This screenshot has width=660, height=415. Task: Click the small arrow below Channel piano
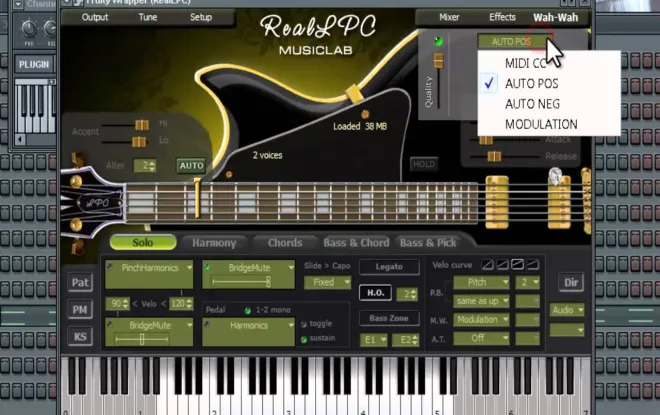click(20, 138)
